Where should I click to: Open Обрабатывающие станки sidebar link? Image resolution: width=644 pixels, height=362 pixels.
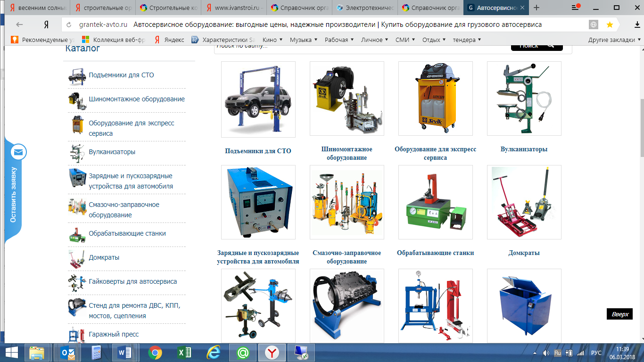[x=127, y=233]
